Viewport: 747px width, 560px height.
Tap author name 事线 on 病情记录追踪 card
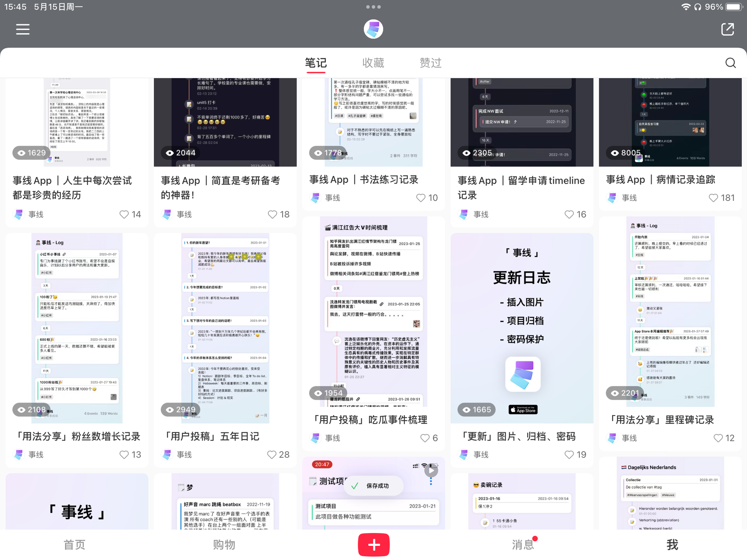click(629, 198)
